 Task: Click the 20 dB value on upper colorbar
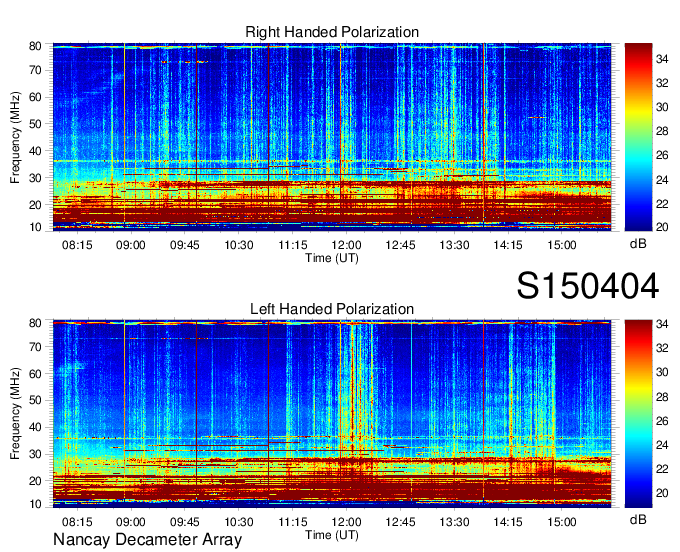click(x=662, y=227)
